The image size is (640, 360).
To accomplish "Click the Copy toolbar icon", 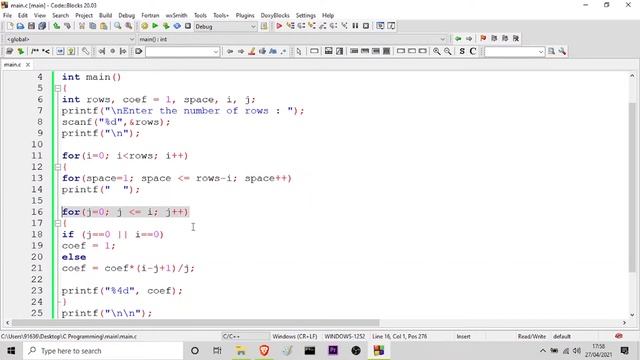I will point(93,26).
